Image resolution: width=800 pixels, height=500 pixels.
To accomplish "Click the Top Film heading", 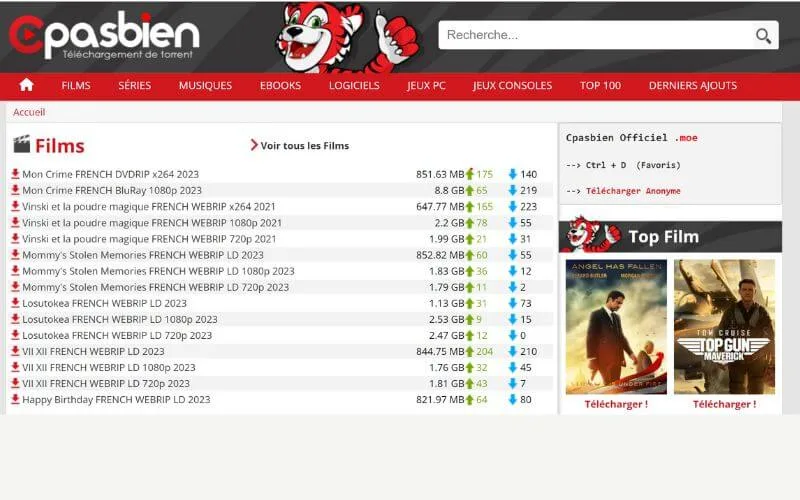I will pos(663,237).
